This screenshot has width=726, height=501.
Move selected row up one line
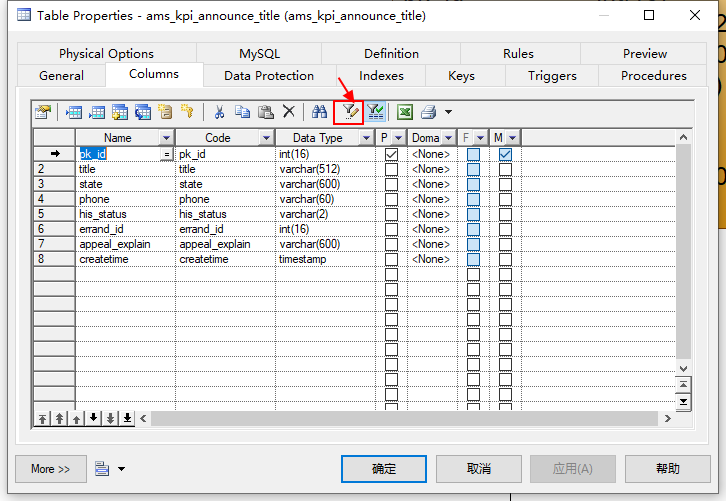(x=76, y=419)
